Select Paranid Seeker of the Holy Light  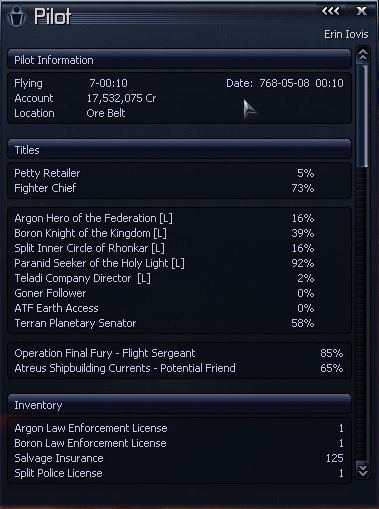pos(179,263)
